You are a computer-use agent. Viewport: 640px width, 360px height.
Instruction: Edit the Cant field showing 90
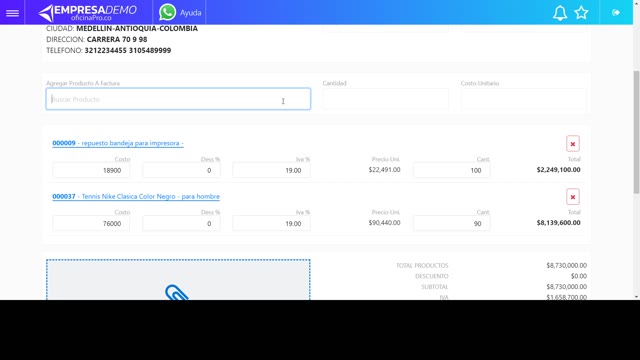451,223
